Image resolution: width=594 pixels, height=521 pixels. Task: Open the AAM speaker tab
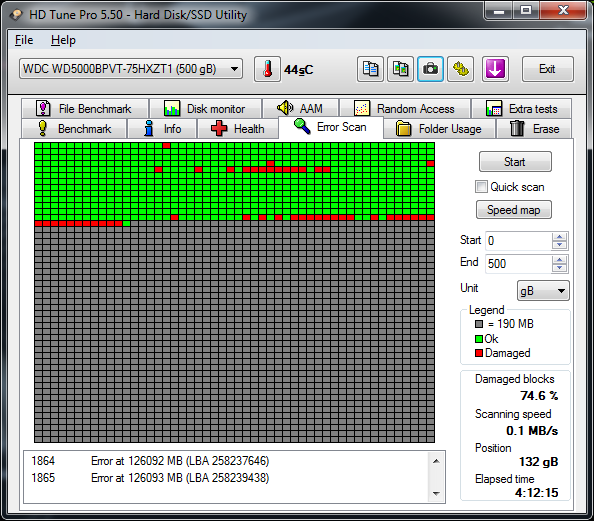tap(300, 109)
